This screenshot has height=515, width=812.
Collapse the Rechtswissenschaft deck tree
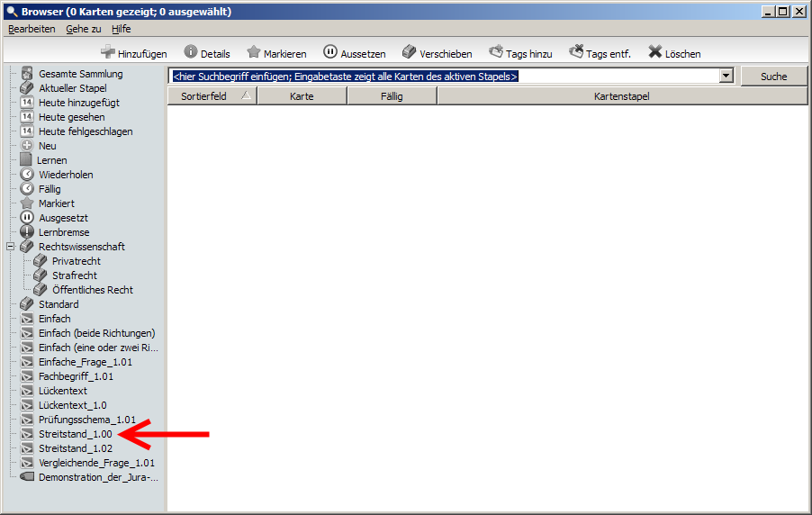11,247
